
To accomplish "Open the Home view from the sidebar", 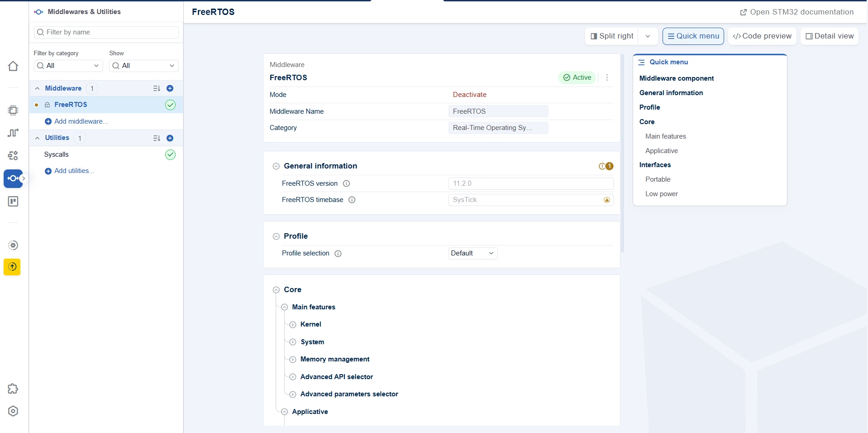I will click(13, 66).
